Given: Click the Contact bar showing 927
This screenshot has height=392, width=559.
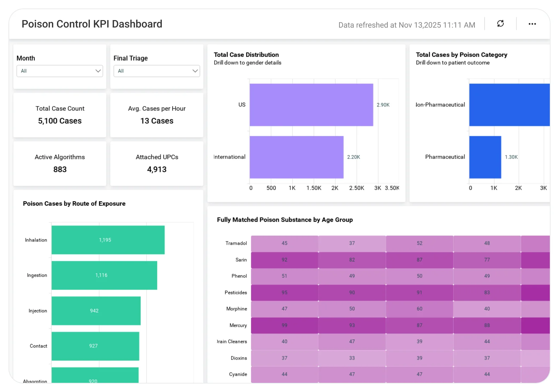Looking at the screenshot, I should [95, 346].
